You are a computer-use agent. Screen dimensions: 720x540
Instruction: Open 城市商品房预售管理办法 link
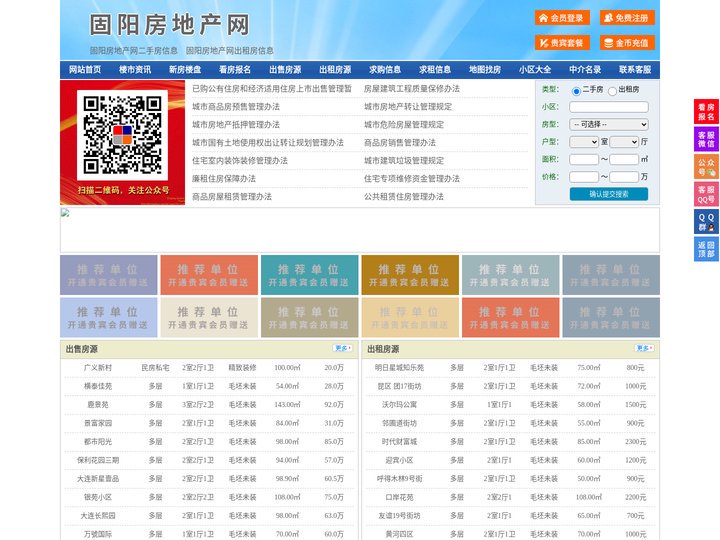(x=236, y=107)
